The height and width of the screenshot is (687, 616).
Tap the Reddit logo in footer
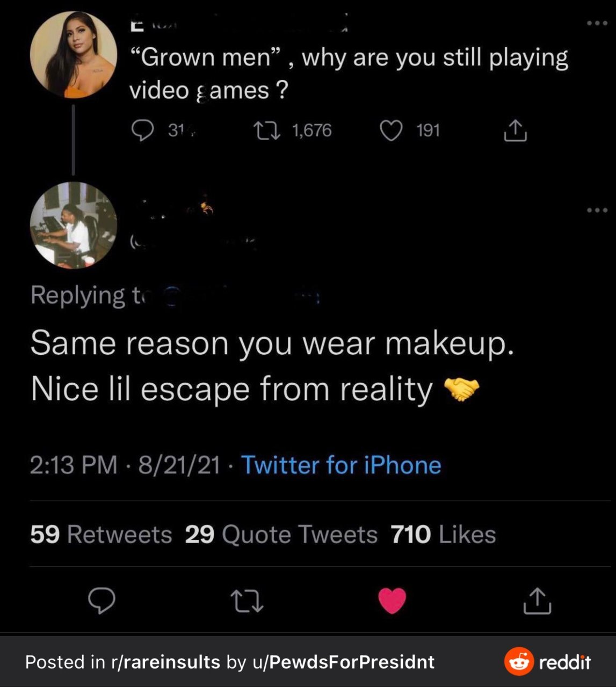(547, 662)
